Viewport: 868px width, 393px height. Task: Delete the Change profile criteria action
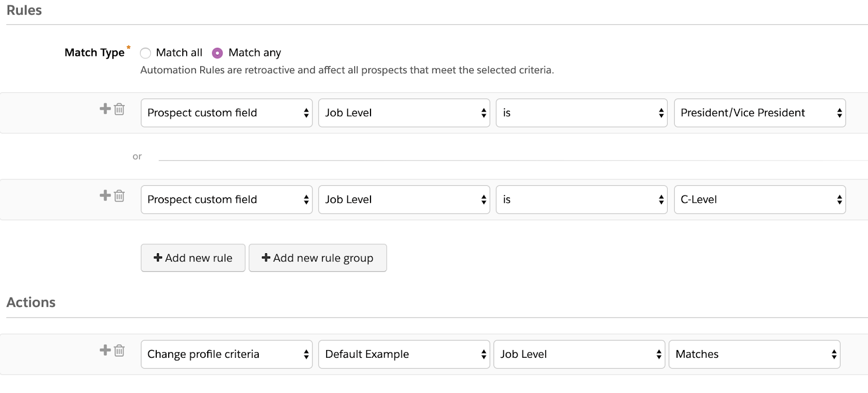pos(119,350)
